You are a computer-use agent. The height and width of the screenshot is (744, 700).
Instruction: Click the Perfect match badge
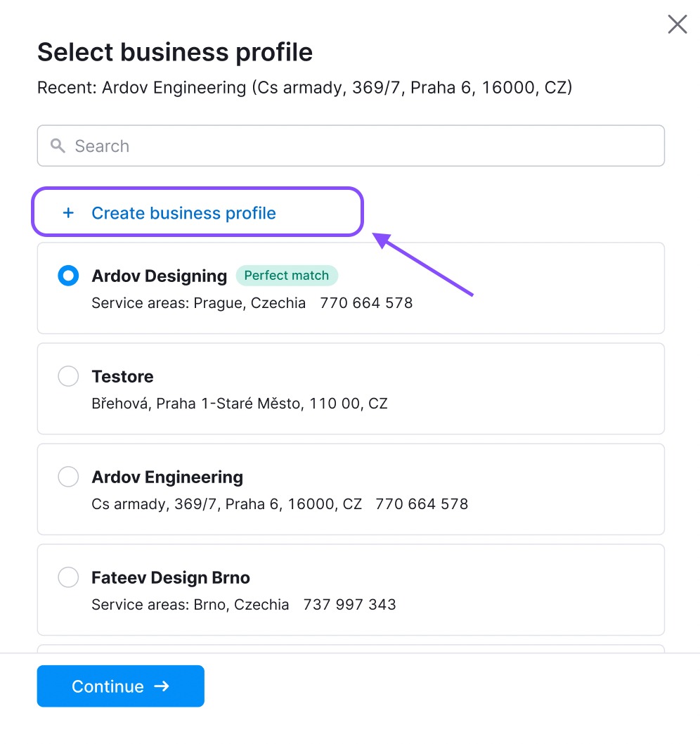[287, 276]
